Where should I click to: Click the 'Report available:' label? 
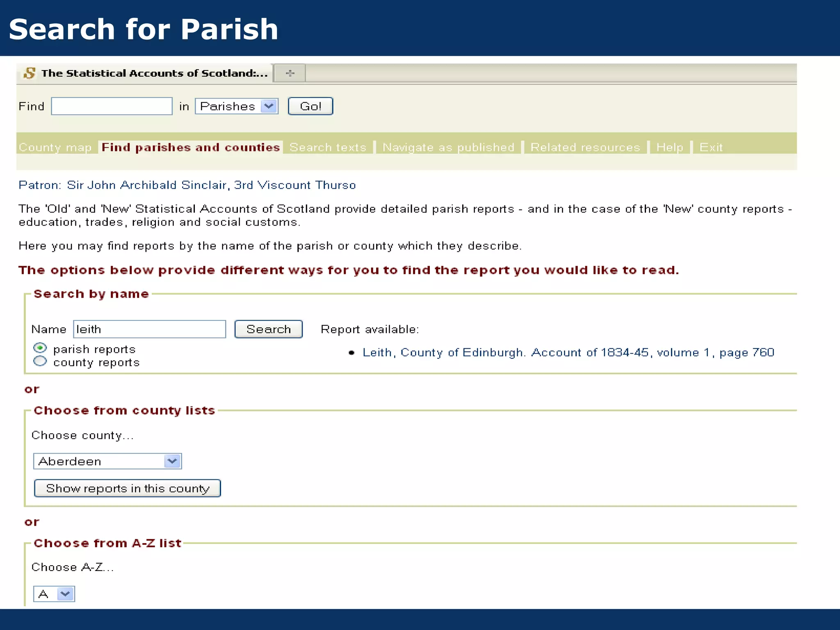click(x=370, y=329)
